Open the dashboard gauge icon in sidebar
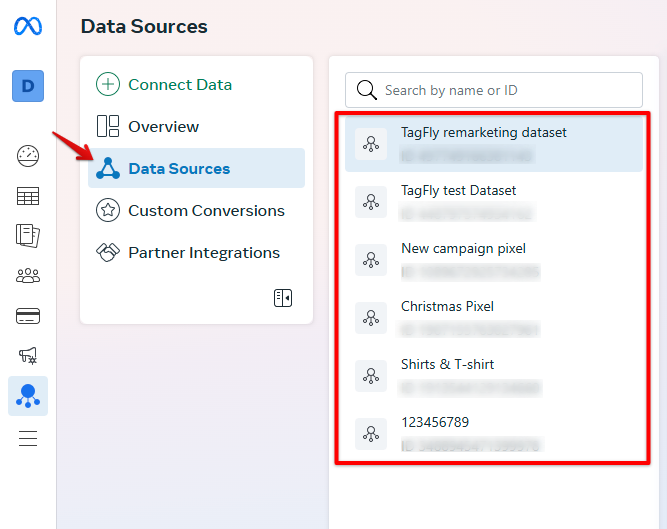 coord(28,155)
